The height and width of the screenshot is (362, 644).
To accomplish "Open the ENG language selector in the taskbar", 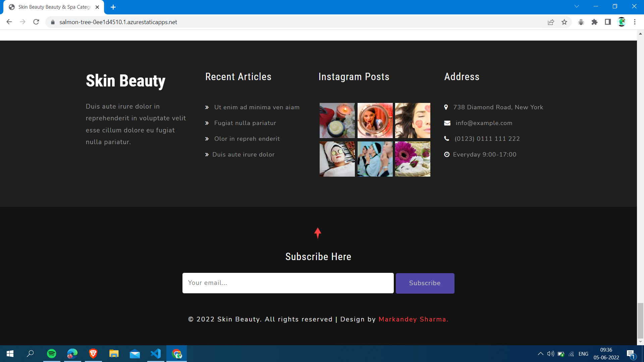I will click(x=584, y=354).
